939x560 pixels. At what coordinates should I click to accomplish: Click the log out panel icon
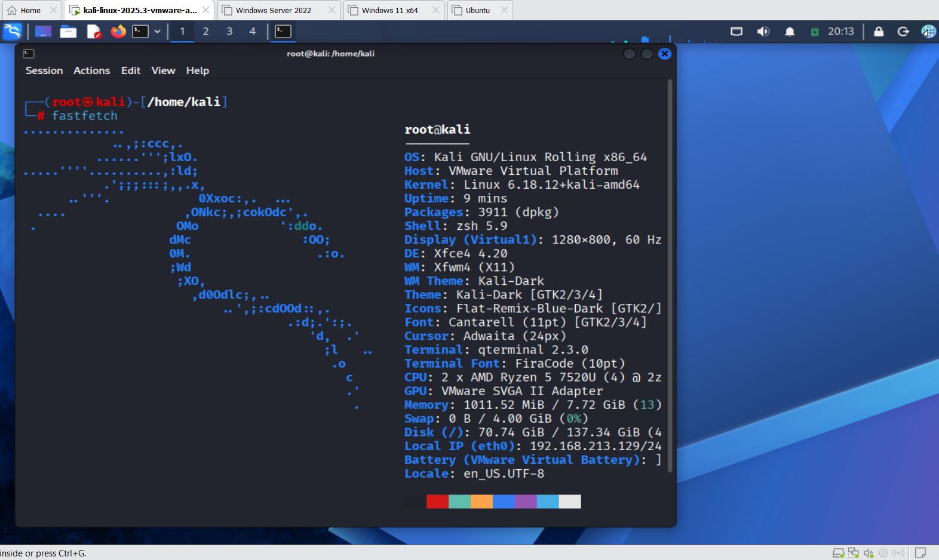903,32
